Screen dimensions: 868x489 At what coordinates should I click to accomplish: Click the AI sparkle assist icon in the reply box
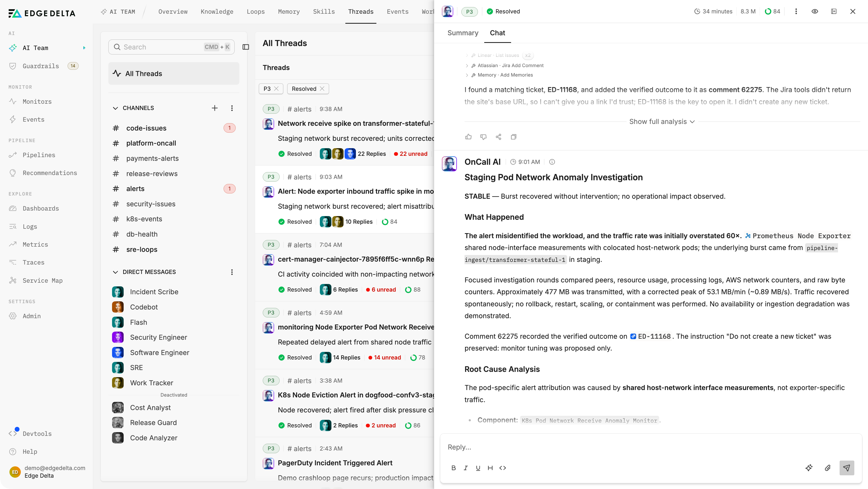809,468
